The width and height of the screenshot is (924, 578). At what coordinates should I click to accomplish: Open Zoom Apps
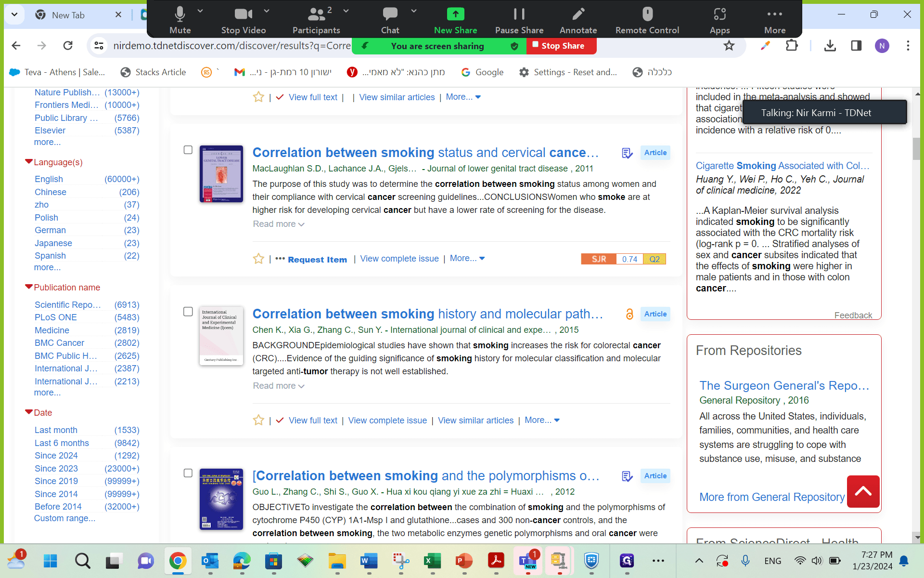coord(719,20)
